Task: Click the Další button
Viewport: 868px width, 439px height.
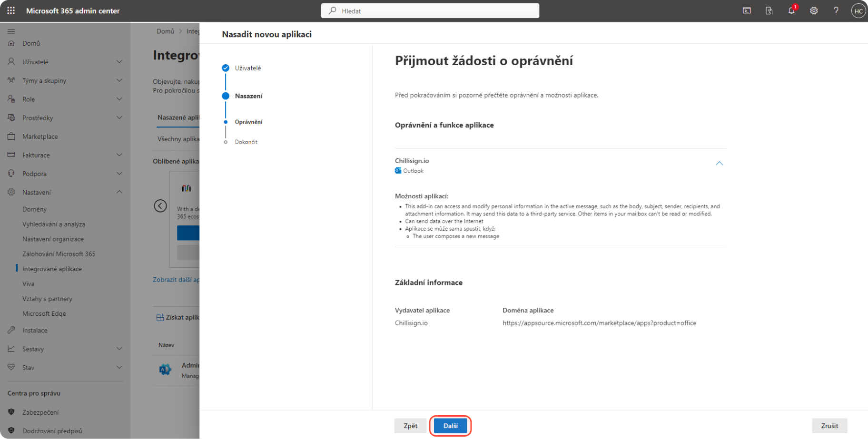Action: point(451,426)
